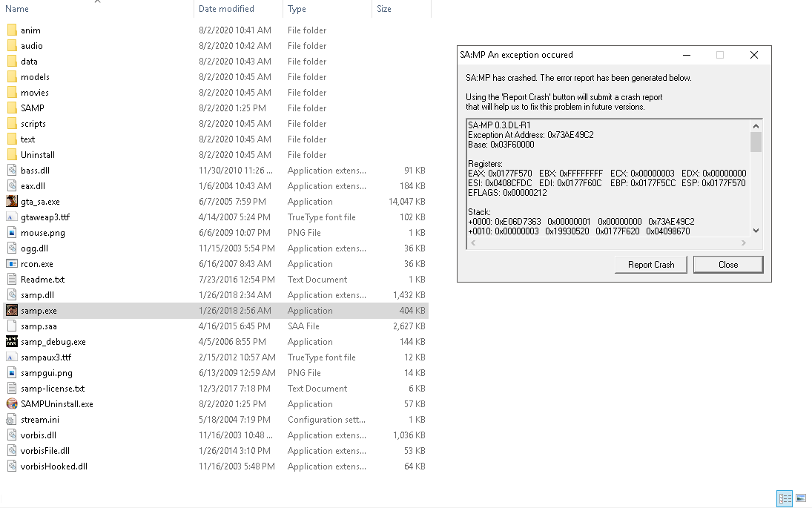The height and width of the screenshot is (508, 812).
Task: Select the samp.dll file name
Action: pos(37,294)
